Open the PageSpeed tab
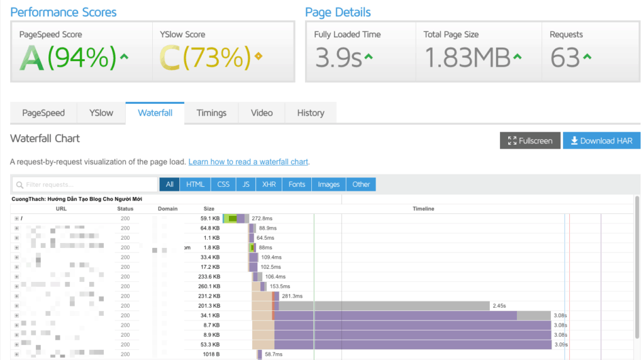This screenshot has width=644, height=360. click(x=43, y=113)
